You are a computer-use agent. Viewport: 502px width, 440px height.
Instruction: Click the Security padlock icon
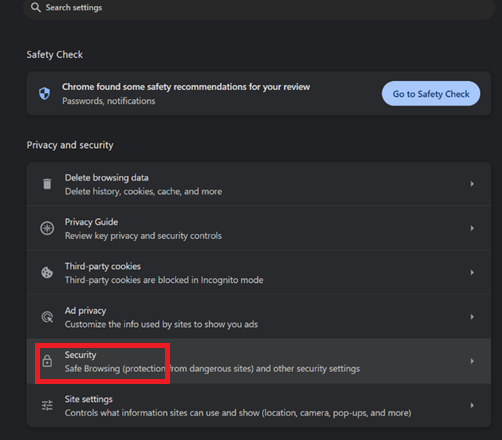(x=47, y=361)
